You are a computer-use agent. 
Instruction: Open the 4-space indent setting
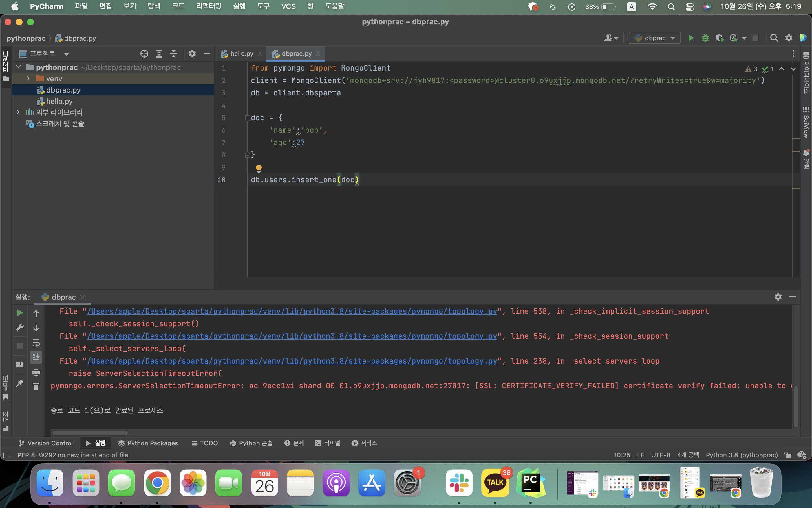(x=688, y=455)
